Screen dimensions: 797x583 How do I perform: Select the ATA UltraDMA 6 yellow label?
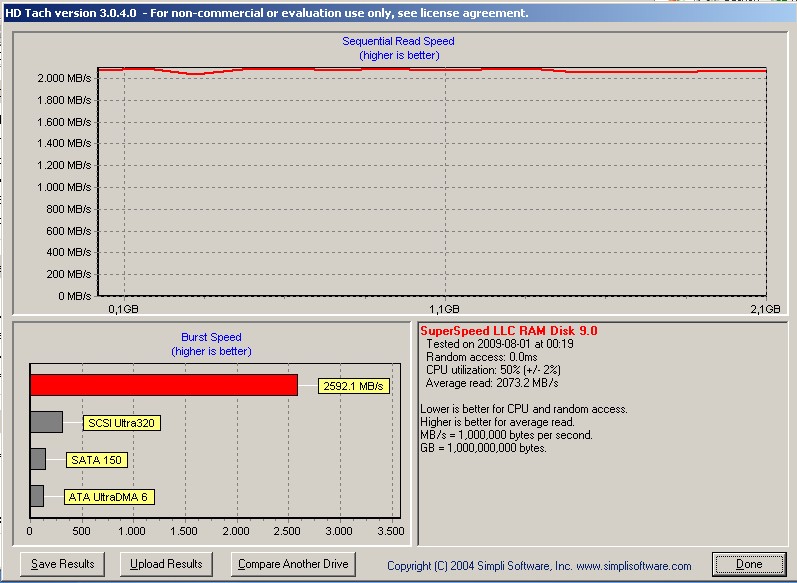[109, 497]
